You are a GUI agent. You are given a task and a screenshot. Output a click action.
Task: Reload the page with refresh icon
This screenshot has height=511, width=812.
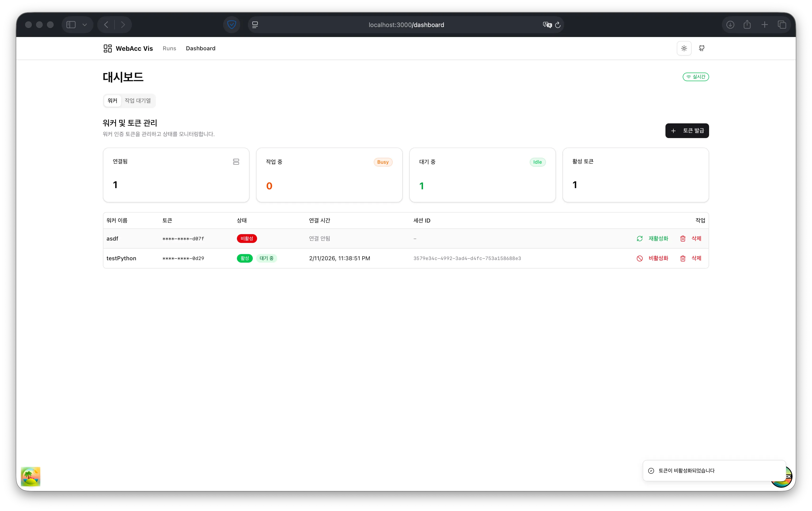558,25
